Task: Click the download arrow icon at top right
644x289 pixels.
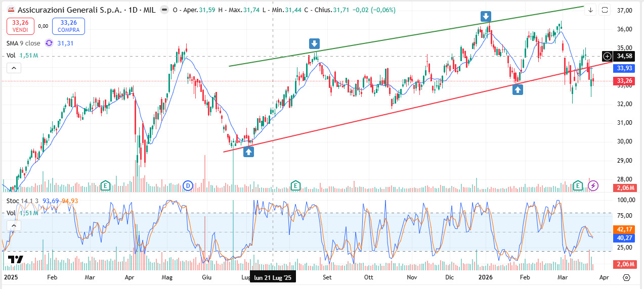Action: click(590, 10)
